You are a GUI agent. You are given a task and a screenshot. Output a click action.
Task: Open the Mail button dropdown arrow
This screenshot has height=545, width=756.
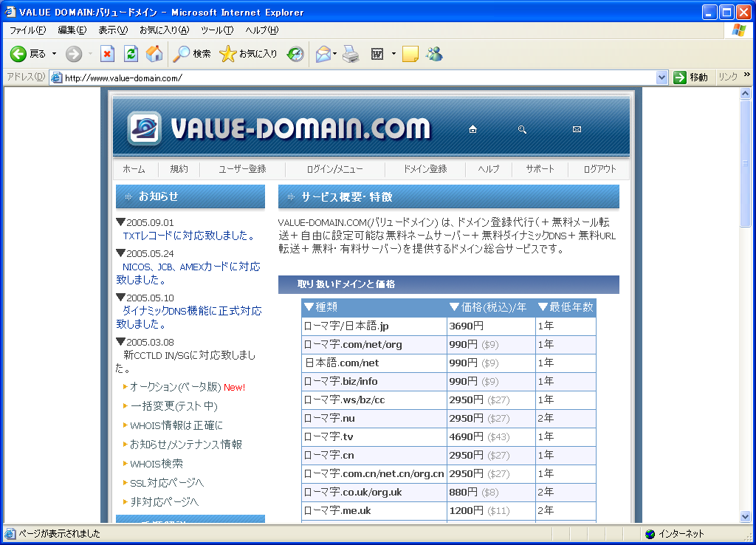(335, 54)
